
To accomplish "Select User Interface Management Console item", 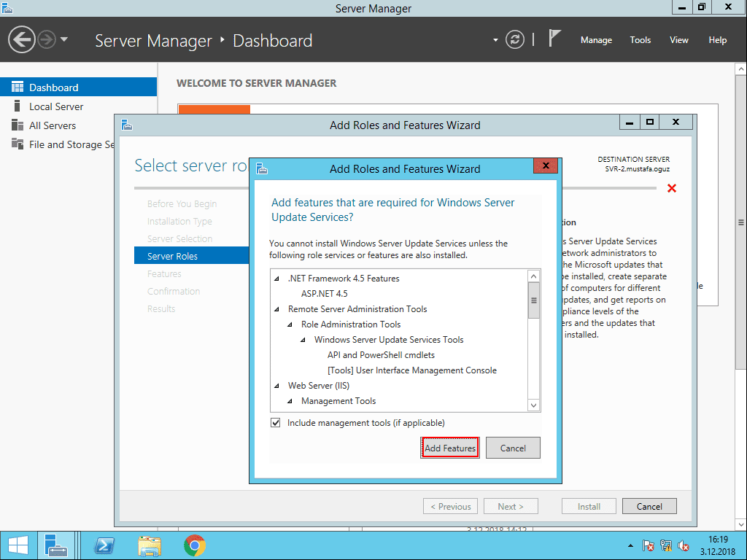I will pos(412,370).
